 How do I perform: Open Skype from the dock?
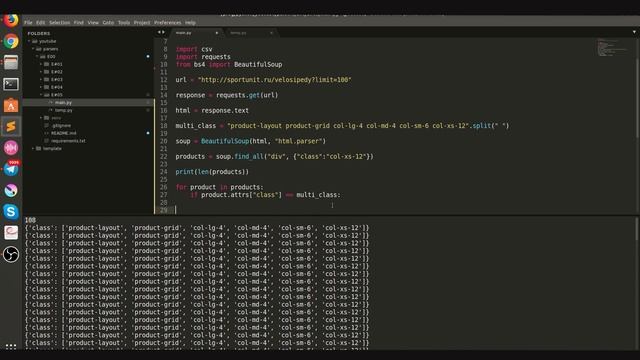coord(11,211)
